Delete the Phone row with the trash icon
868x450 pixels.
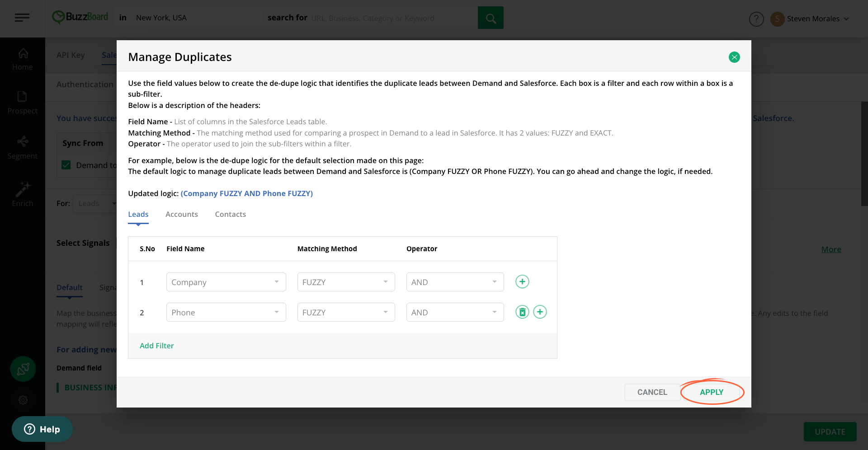522,312
